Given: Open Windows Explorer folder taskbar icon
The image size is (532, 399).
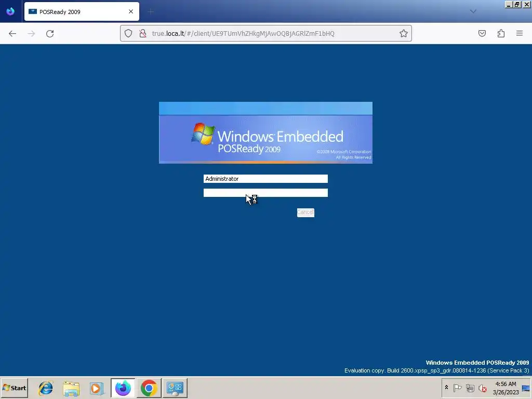Looking at the screenshot, I should coord(71,388).
